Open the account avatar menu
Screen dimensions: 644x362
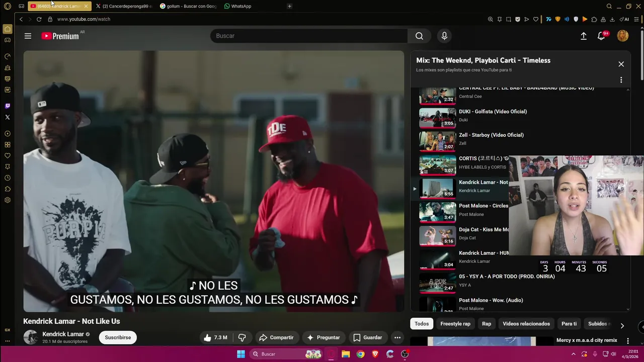pyautogui.click(x=623, y=36)
